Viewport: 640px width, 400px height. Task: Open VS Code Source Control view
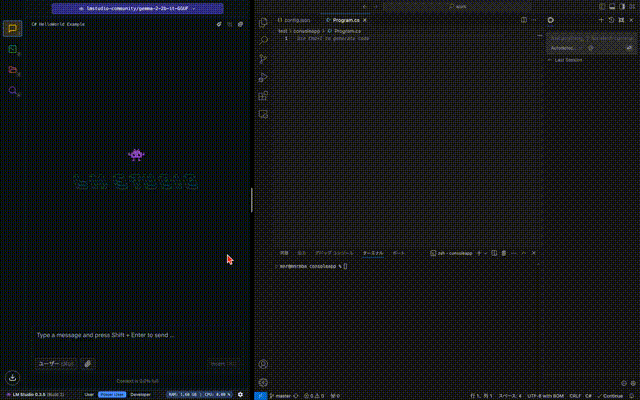point(263,59)
